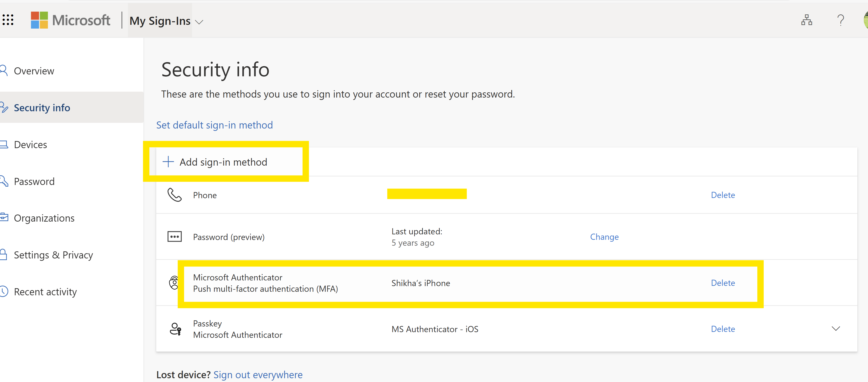Click the organization switcher icon top right

click(x=807, y=20)
